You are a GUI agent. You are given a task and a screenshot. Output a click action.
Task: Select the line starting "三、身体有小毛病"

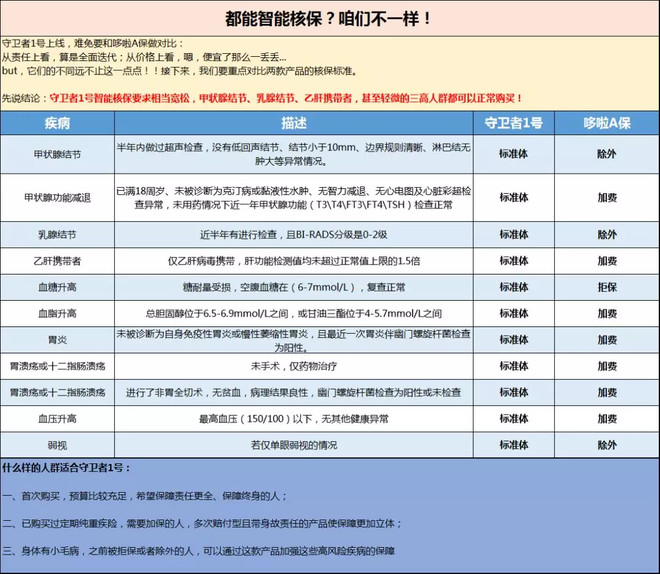198,551
